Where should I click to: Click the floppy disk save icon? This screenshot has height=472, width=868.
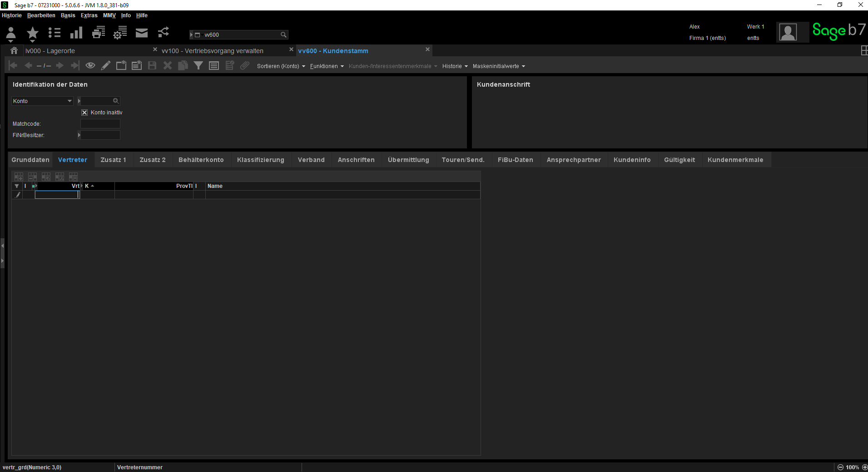pos(152,65)
